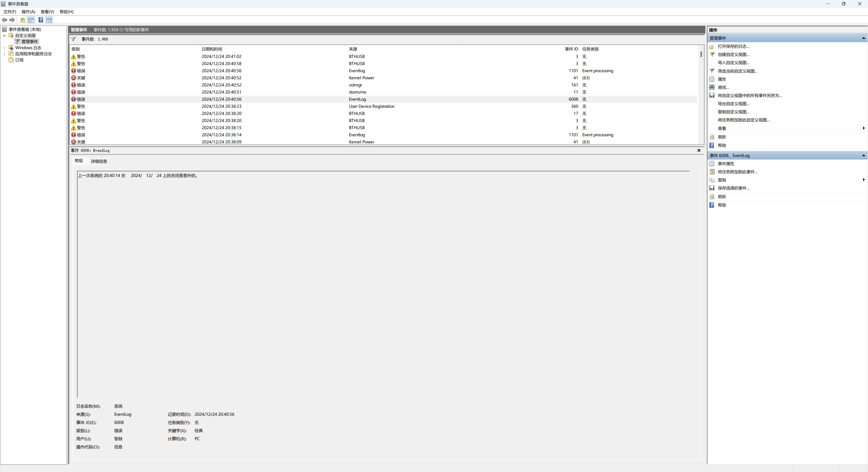Image resolution: width=868 pixels, height=472 pixels.
Task: Select the Kernel-Power event at 20:40:52
Action: (x=361, y=78)
